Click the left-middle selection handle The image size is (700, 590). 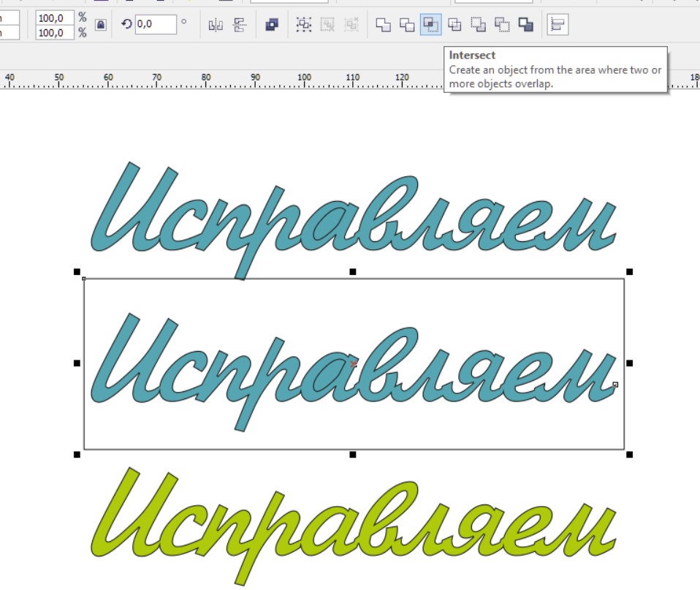pos(77,363)
